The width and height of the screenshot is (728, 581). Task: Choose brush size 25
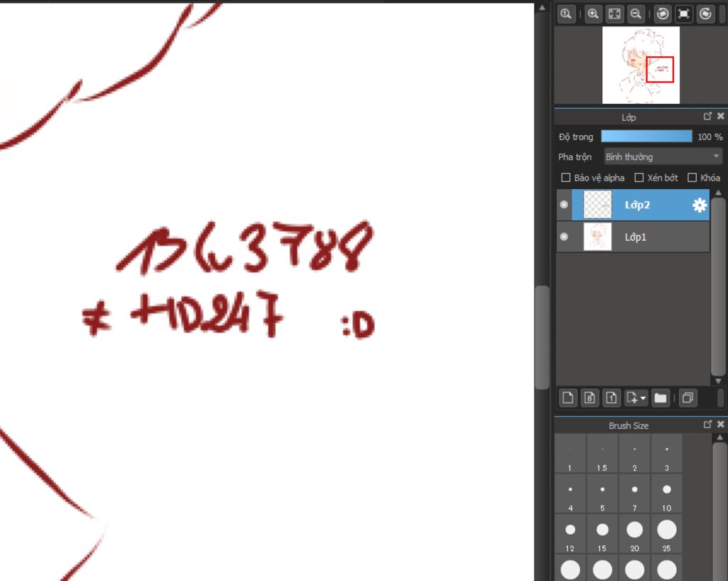click(x=667, y=534)
